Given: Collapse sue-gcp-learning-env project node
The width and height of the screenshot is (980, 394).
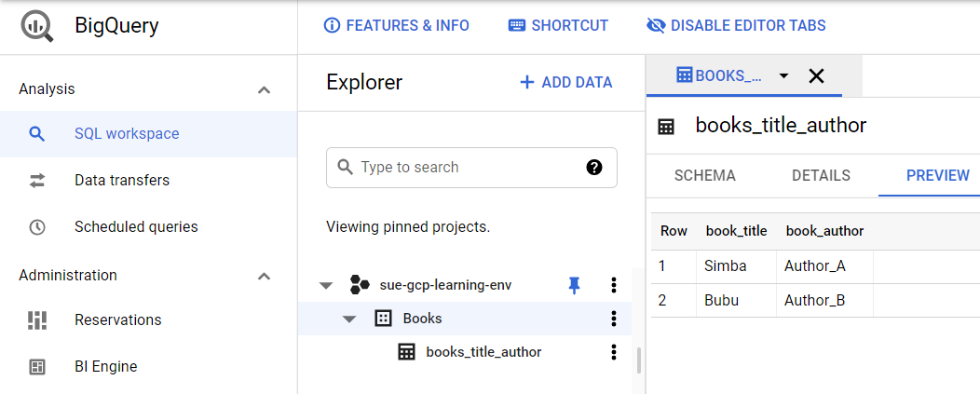Looking at the screenshot, I should coord(326,286).
